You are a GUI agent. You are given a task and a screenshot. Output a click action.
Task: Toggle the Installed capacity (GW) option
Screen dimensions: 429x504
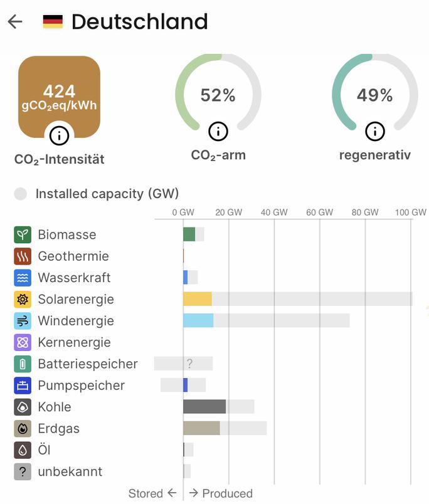click(21, 194)
